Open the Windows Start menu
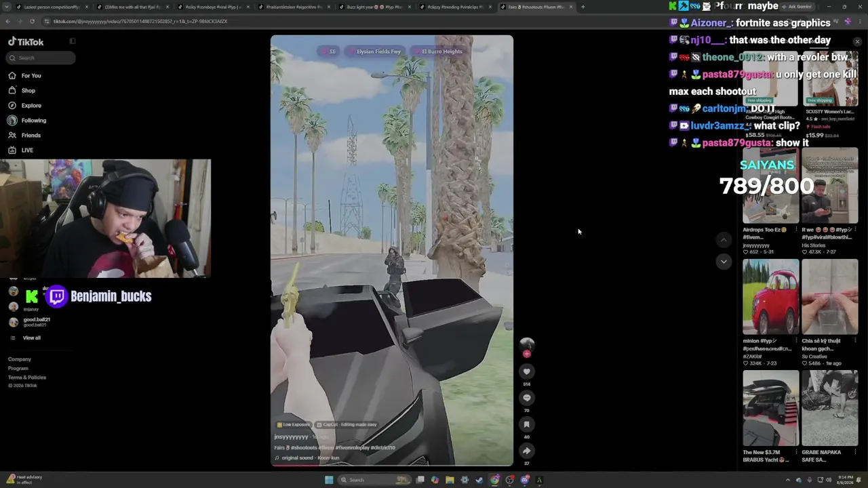868x488 pixels. (x=329, y=480)
